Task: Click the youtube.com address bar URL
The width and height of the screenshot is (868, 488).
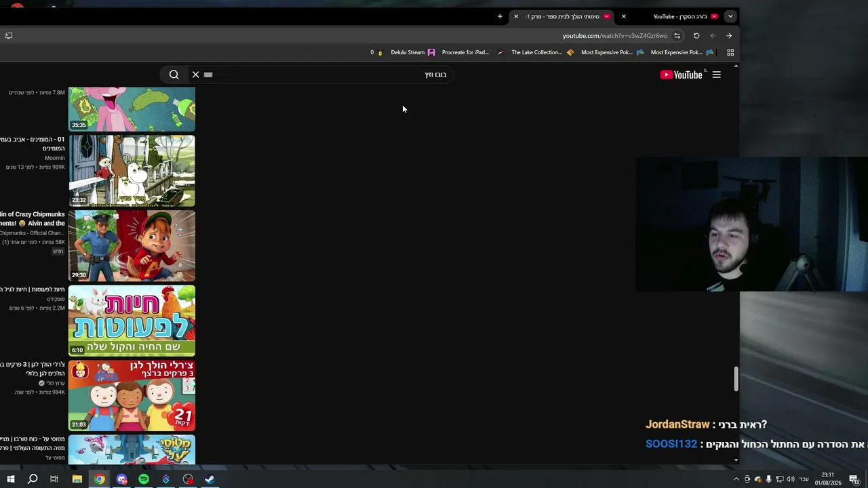Action: [614, 36]
